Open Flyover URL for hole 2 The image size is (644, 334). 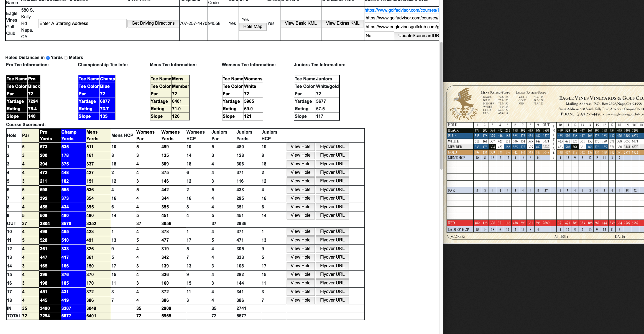tap(332, 155)
